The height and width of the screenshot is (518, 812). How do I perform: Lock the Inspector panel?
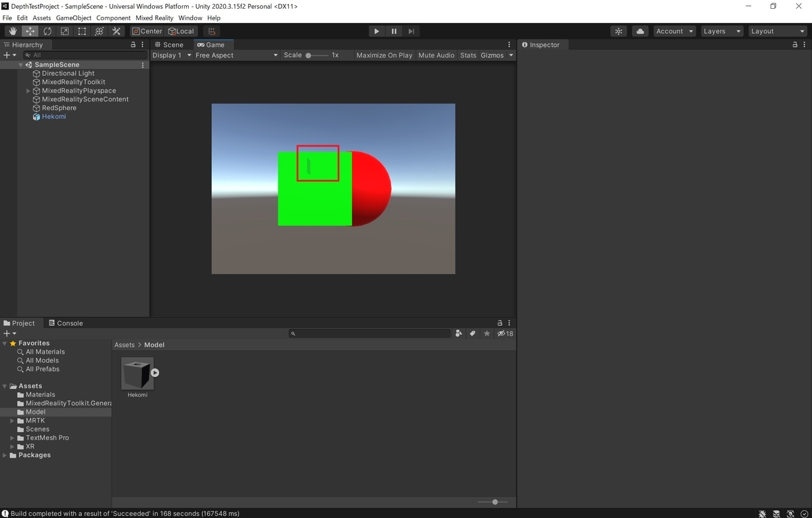click(795, 45)
